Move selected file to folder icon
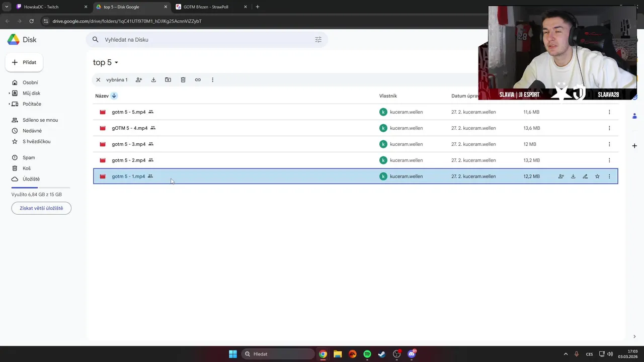The image size is (644, 362). (x=168, y=80)
